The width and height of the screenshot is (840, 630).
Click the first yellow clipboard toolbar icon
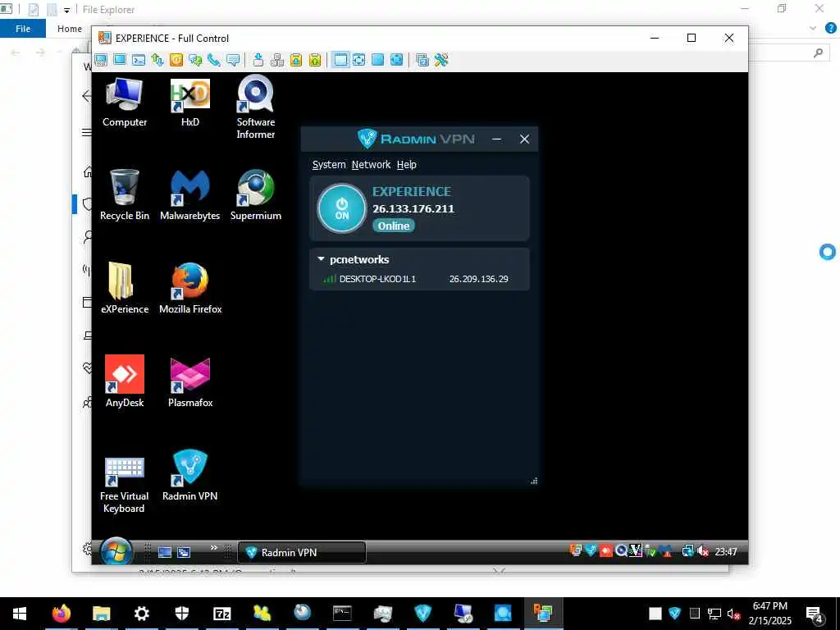click(295, 60)
